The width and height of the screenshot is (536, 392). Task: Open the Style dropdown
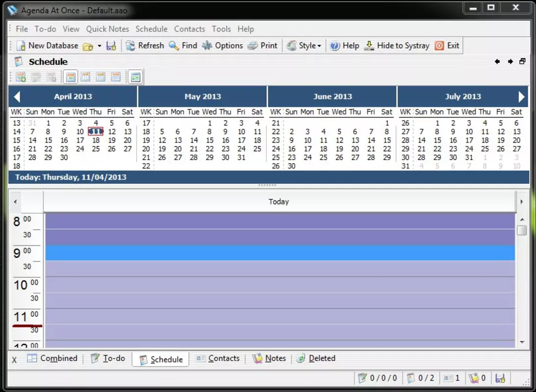coord(304,46)
